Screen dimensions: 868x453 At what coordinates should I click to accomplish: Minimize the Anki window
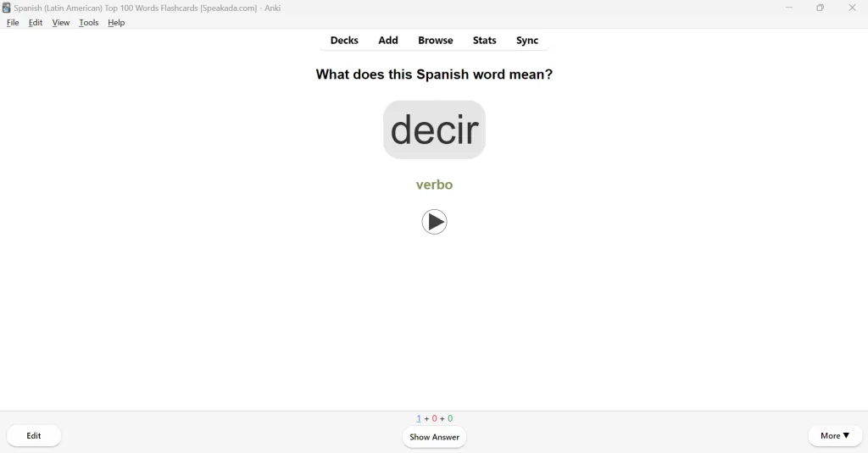[x=789, y=8]
